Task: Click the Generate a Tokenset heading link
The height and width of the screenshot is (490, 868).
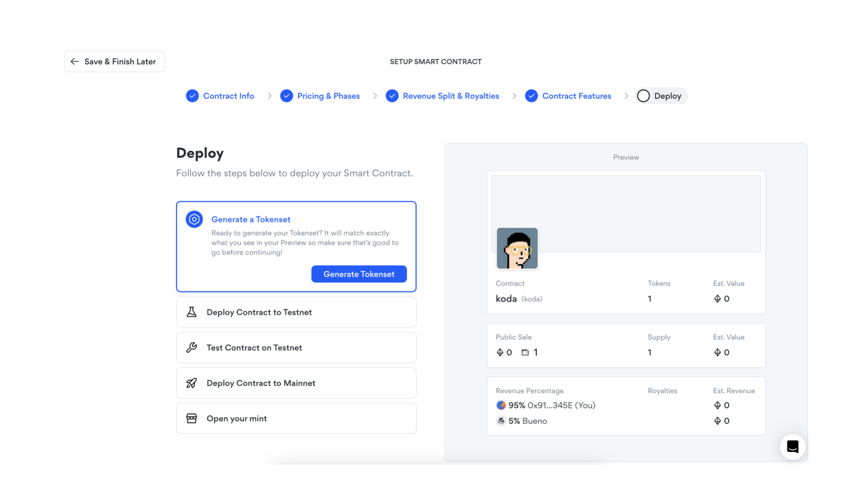Action: coord(250,219)
